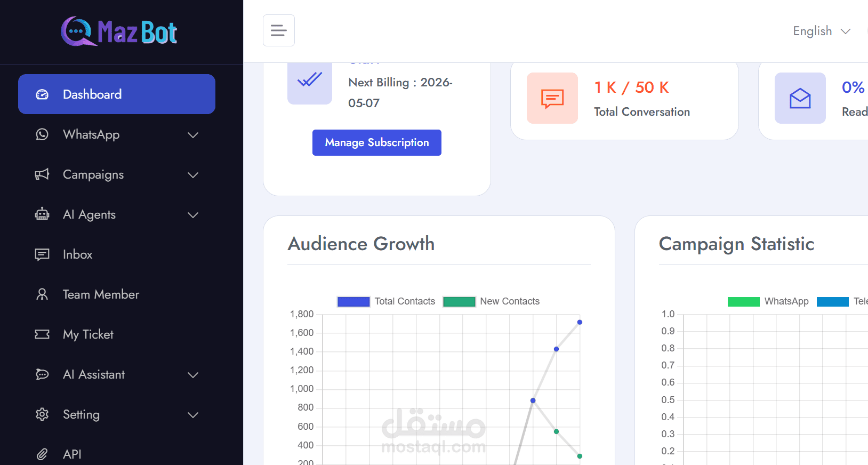The image size is (868, 465).
Task: Click the WhatsApp chart legend label
Action: (x=786, y=301)
